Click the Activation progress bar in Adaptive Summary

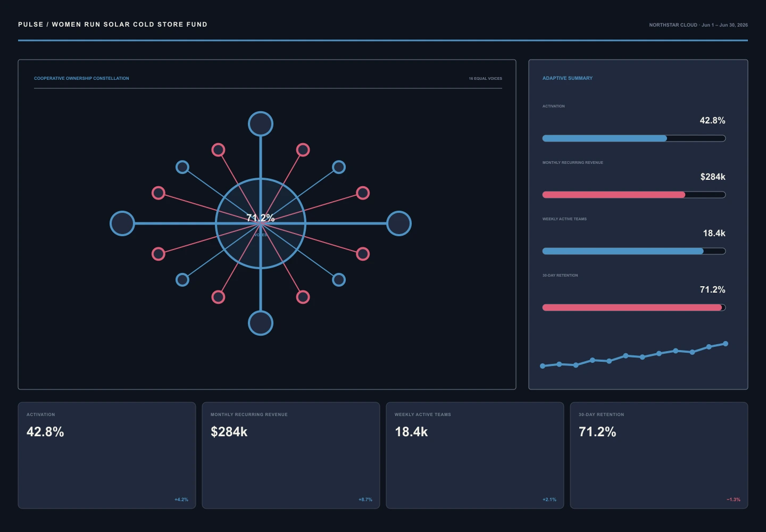point(634,138)
